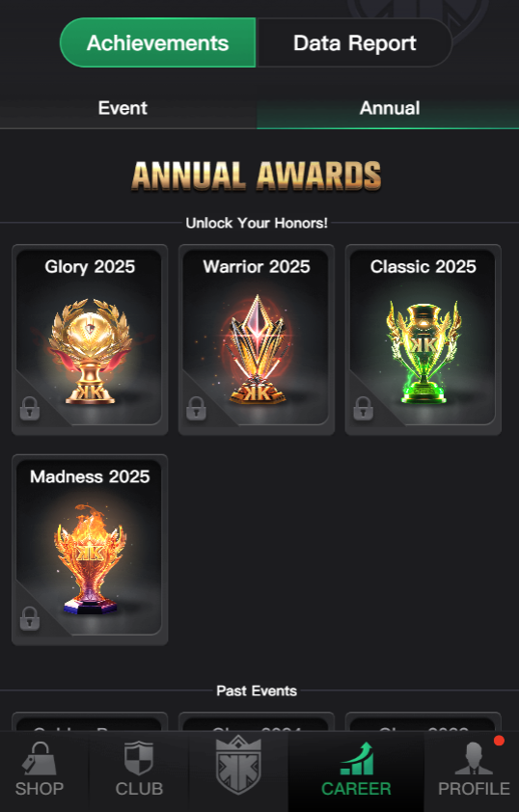519x812 pixels.
Task: Open the Profile person icon
Action: pyautogui.click(x=474, y=758)
